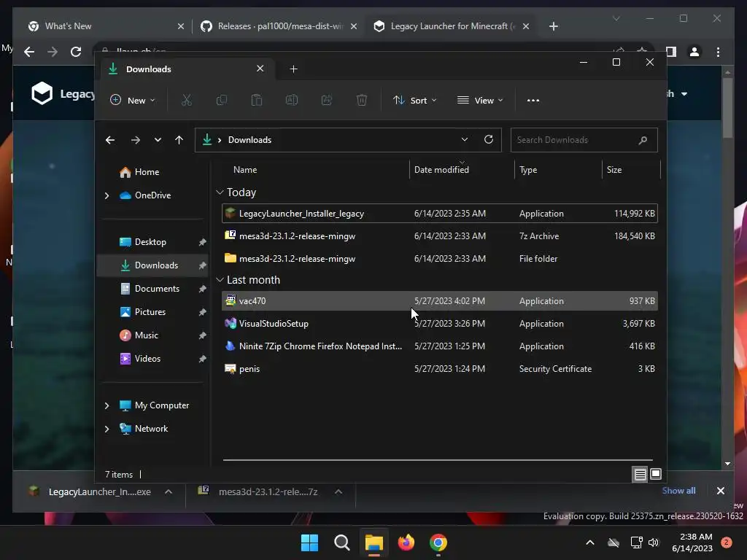Click Chrome icon on the taskbar
This screenshot has height=560, width=747.
[438, 542]
